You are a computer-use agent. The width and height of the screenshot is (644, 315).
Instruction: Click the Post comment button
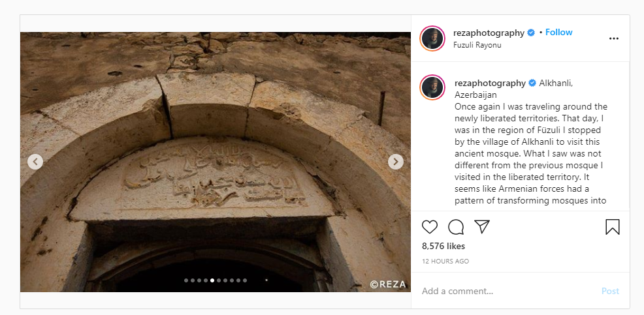(x=610, y=292)
